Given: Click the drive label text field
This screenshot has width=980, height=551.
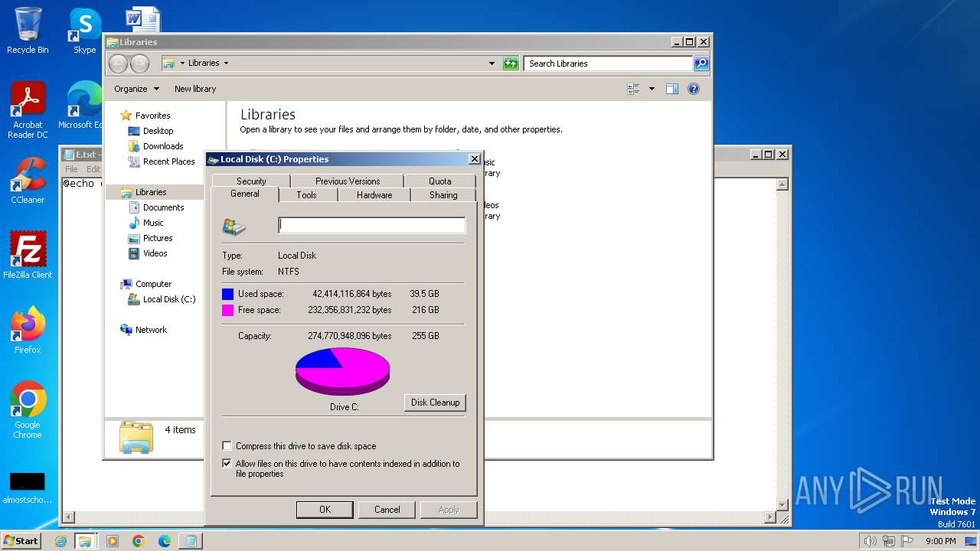Looking at the screenshot, I should (371, 225).
